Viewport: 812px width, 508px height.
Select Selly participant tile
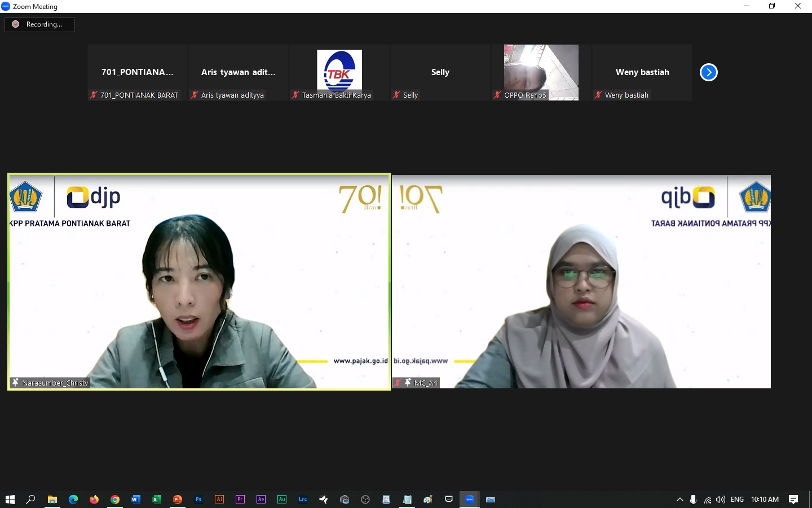(x=440, y=72)
